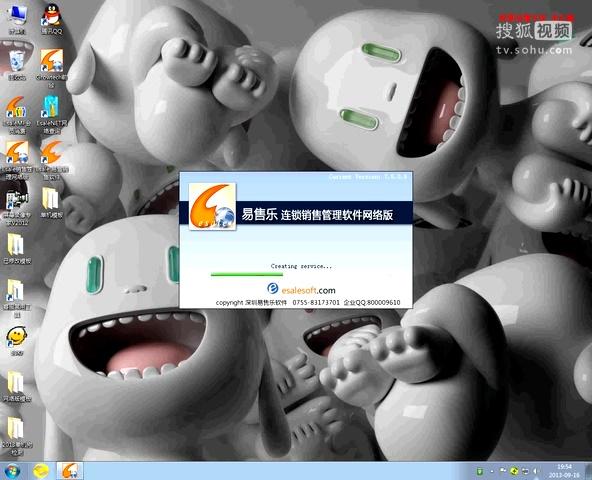Click the Esale logo in splash window
The height and width of the screenshot is (480, 592).
click(x=212, y=206)
